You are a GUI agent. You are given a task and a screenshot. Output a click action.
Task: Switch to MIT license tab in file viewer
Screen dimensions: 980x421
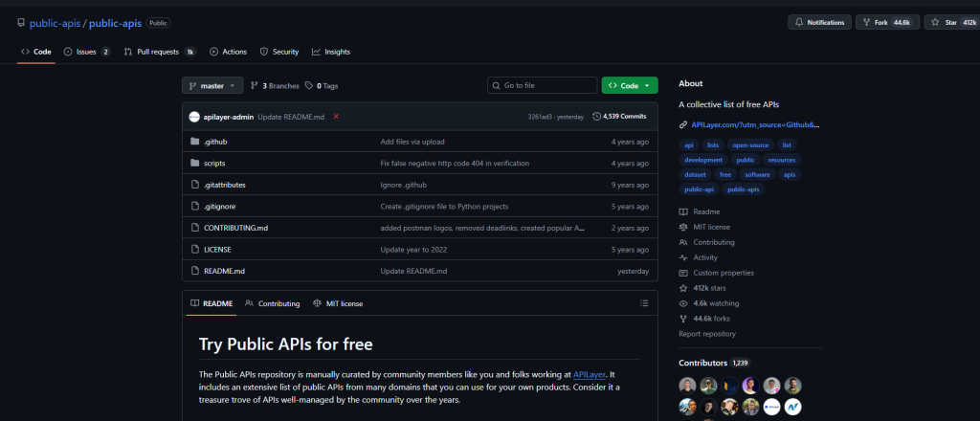tap(338, 303)
